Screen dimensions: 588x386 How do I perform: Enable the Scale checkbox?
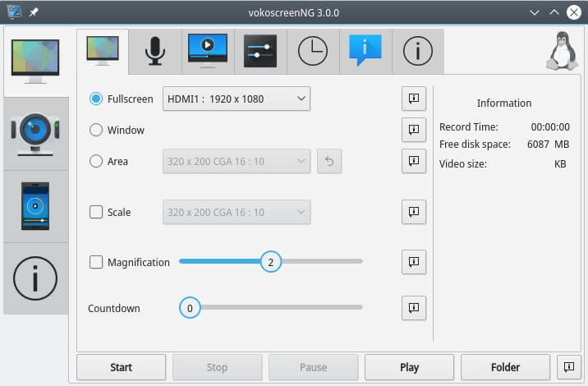tap(96, 212)
